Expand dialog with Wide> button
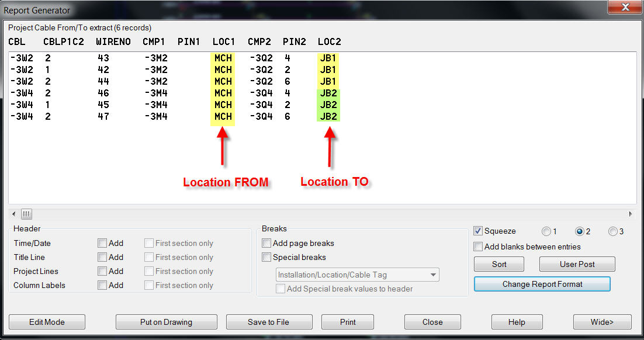 (602, 322)
